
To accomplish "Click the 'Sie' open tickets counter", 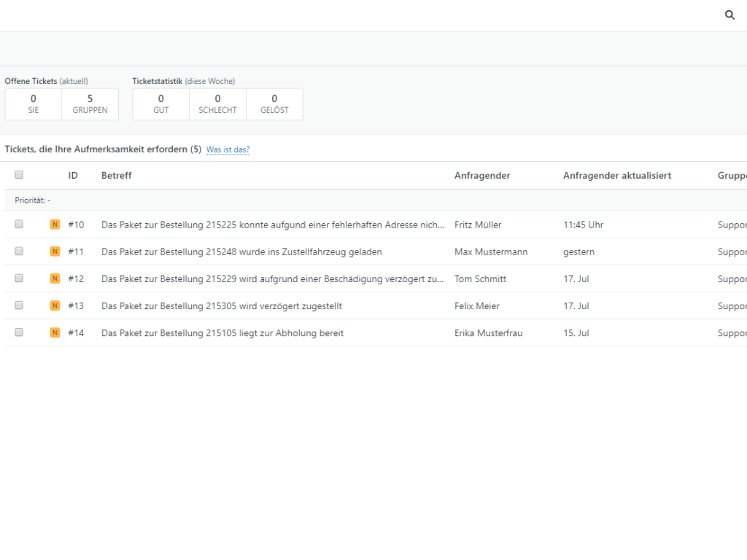I will pos(34,104).
